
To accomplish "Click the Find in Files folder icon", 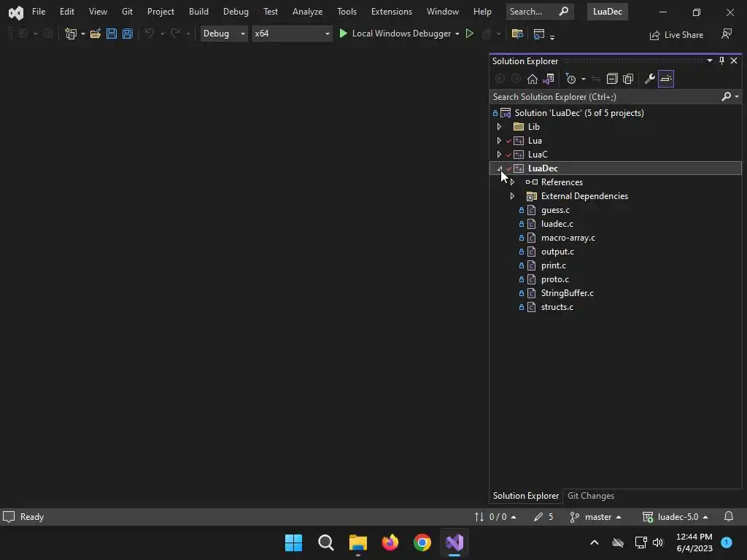I will pos(517,34).
